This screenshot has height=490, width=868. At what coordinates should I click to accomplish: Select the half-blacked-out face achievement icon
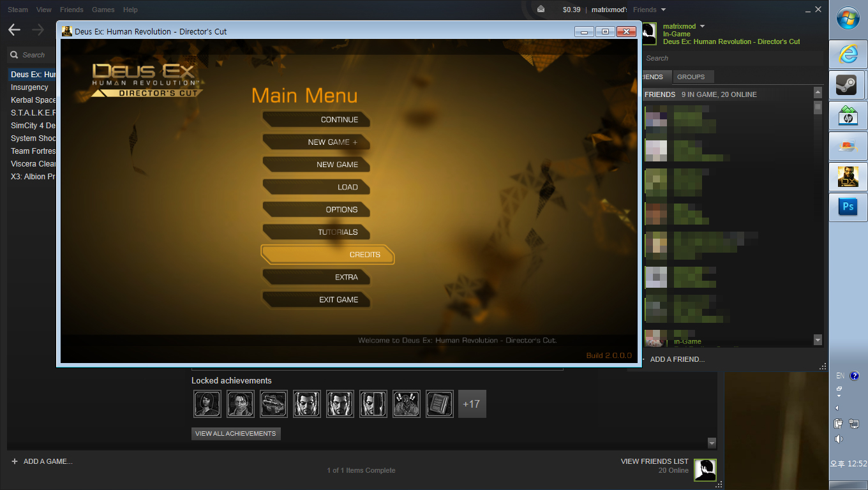click(x=373, y=404)
